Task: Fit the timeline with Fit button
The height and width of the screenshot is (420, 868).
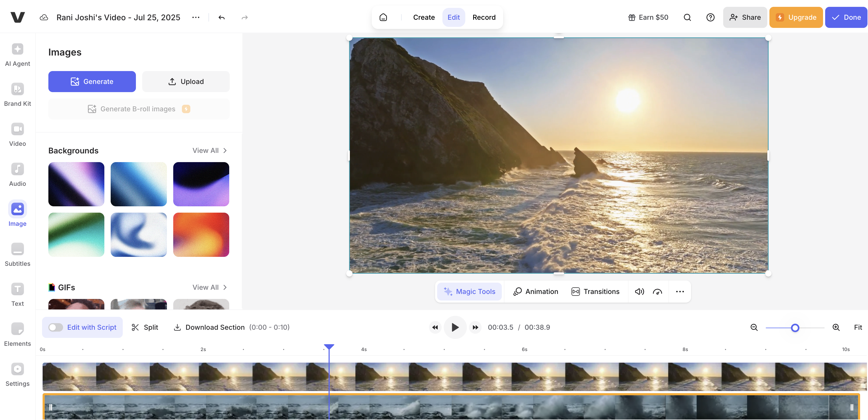Action: (858, 327)
